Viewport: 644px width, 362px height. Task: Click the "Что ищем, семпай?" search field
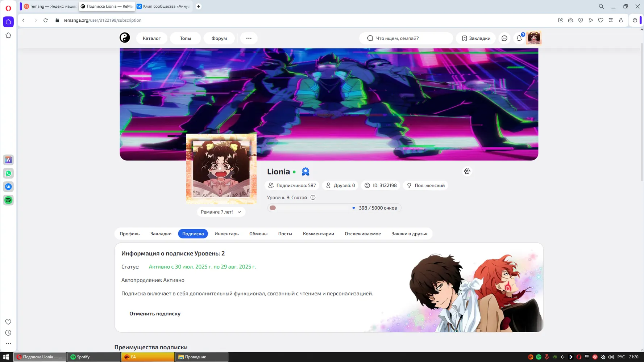tap(406, 38)
